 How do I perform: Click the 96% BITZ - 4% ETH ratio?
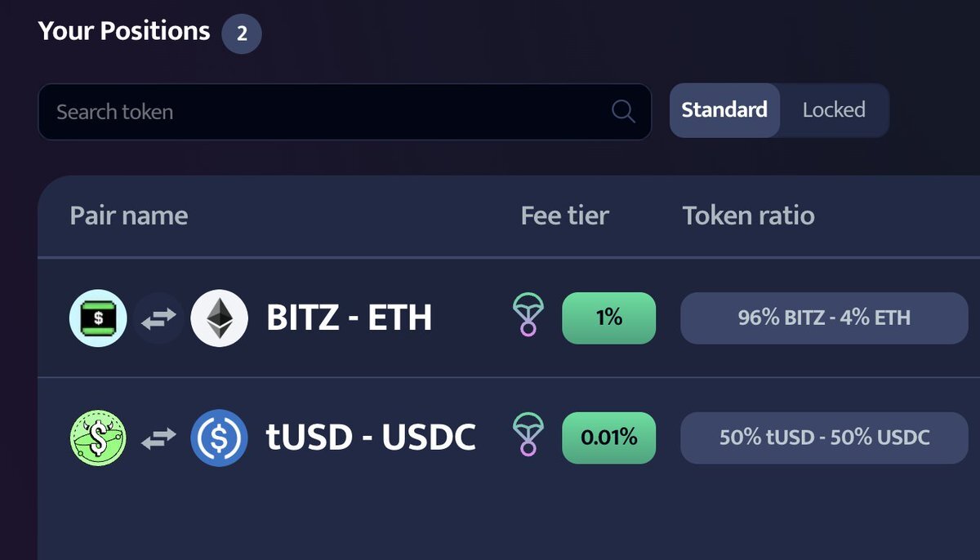[x=824, y=318]
